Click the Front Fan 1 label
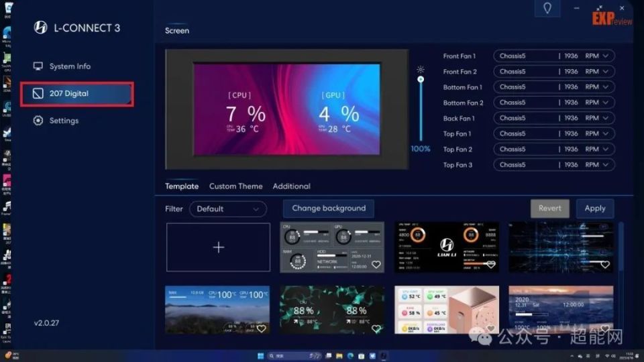Viewport: 644px width, 362px height. click(459, 56)
